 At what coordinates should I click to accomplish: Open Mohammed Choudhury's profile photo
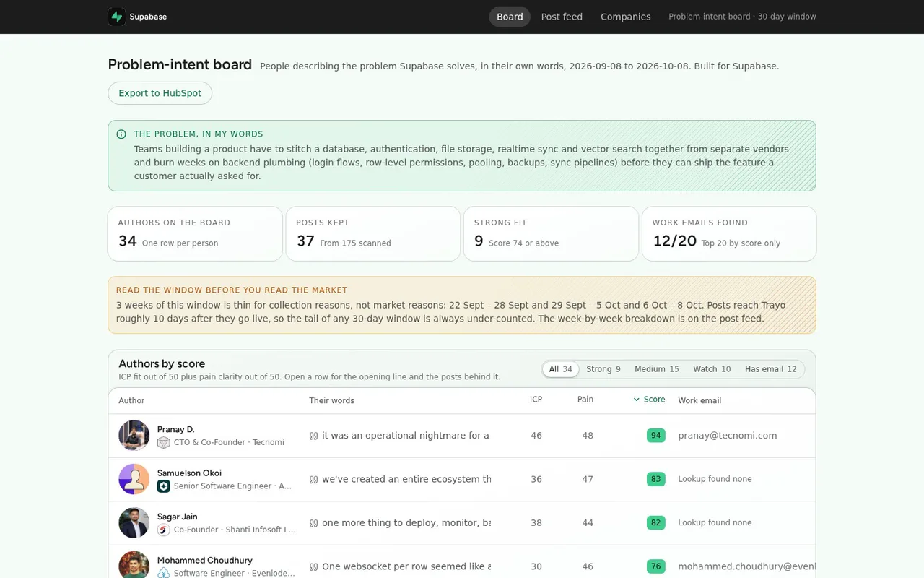point(134,565)
